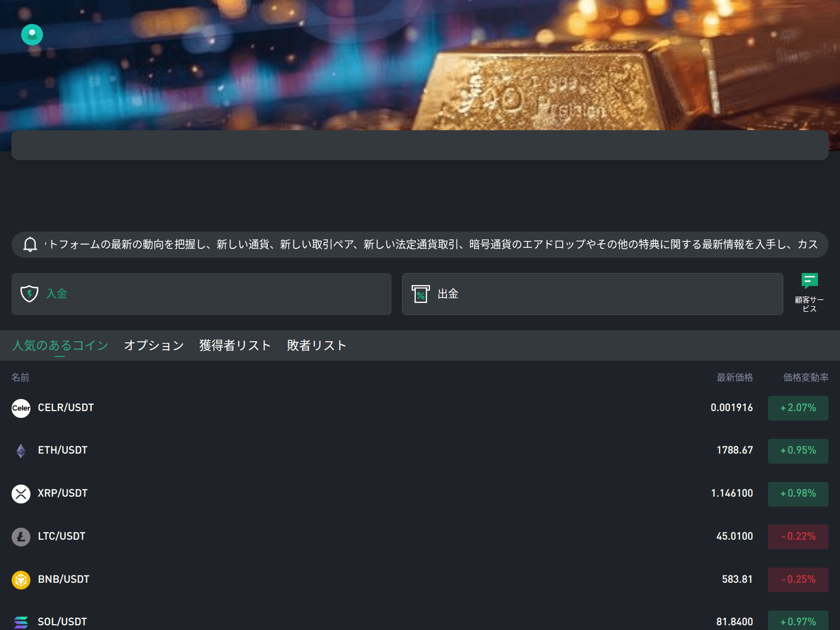Click the XRP coin logo

21,494
